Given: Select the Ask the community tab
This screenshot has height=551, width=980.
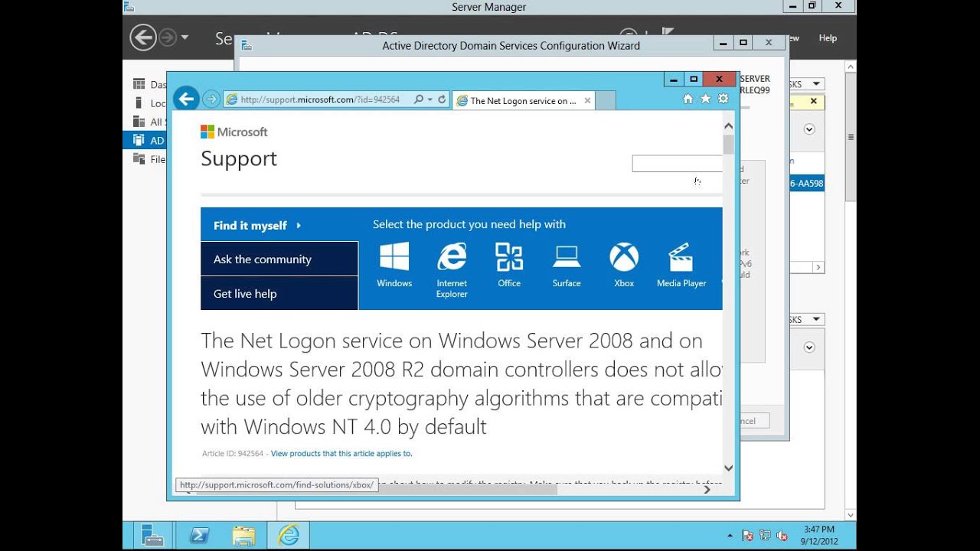Looking at the screenshot, I should [x=279, y=259].
